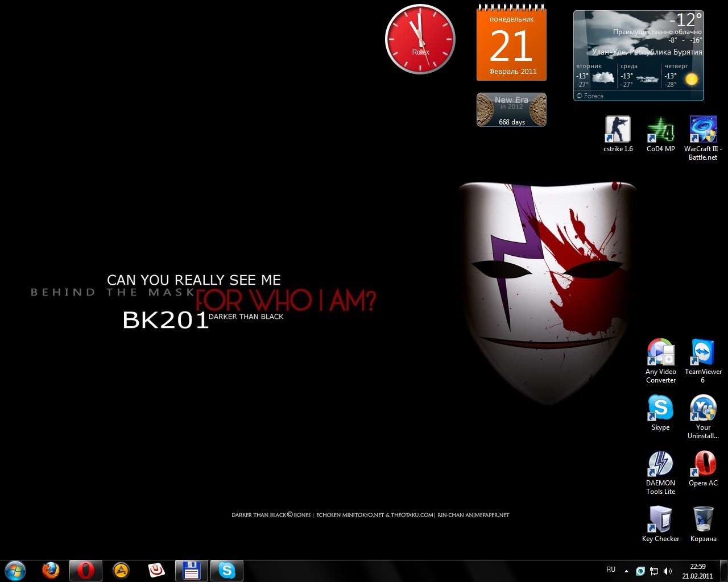Open the Skype window from the taskbar
The height and width of the screenshot is (582, 728).
pyautogui.click(x=227, y=570)
